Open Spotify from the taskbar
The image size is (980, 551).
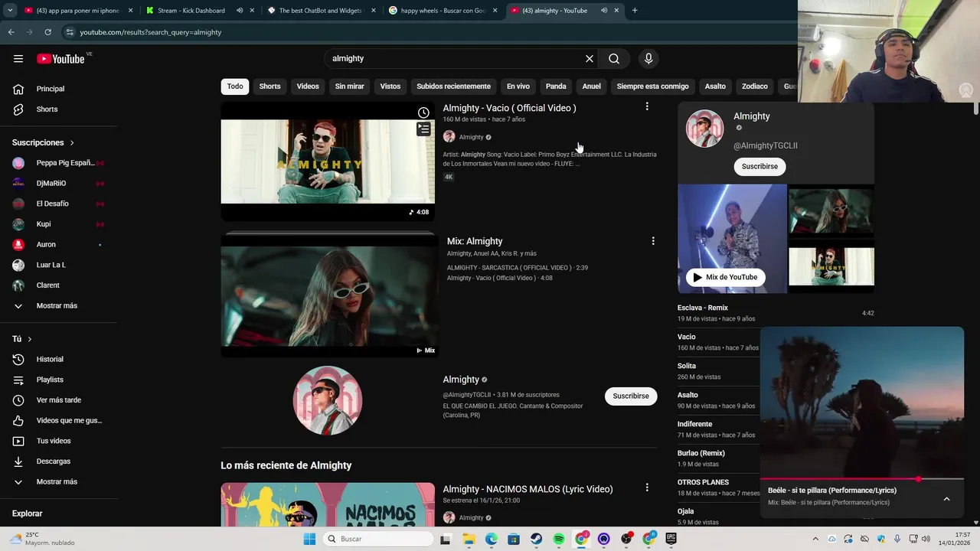[559, 539]
